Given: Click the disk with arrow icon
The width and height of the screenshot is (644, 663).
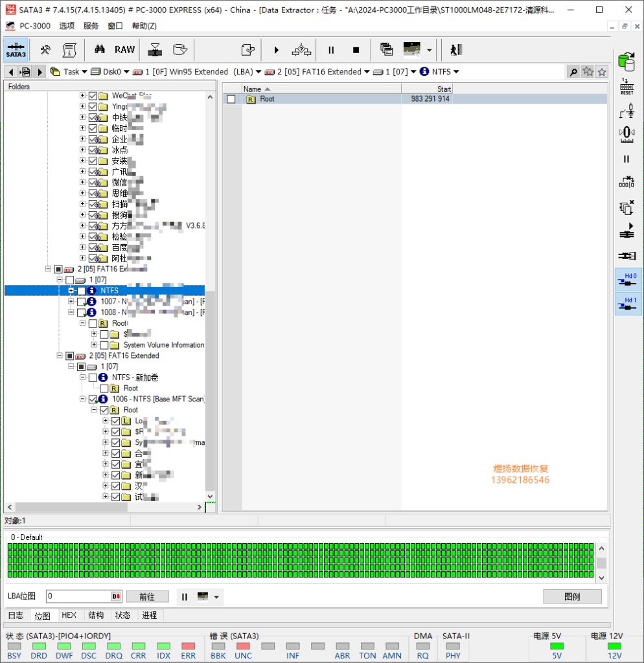Looking at the screenshot, I should tap(180, 50).
